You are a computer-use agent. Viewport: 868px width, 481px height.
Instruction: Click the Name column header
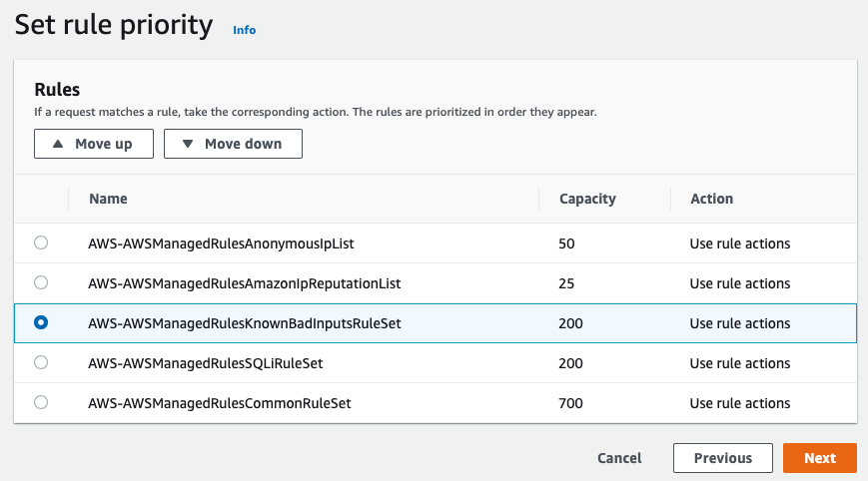click(109, 199)
